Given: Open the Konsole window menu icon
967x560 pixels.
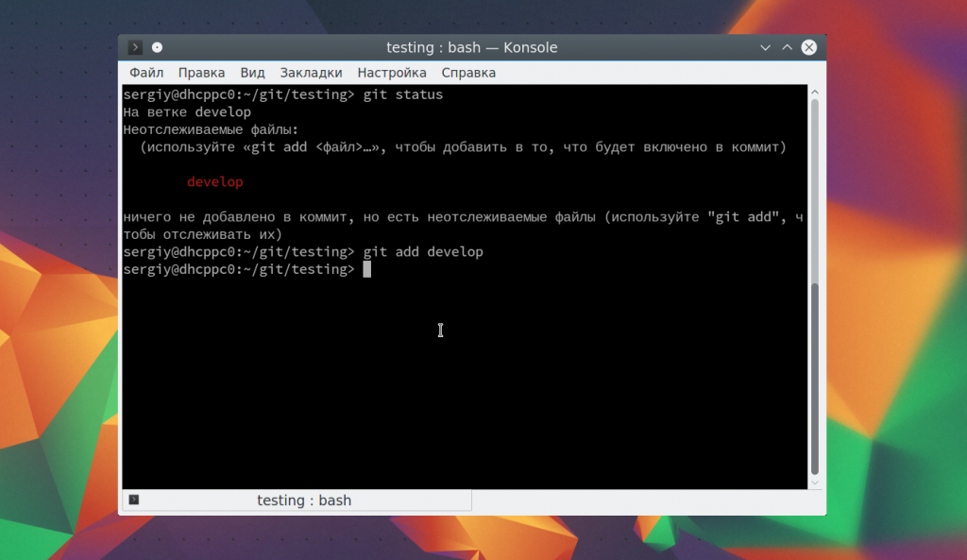Looking at the screenshot, I should (x=136, y=47).
